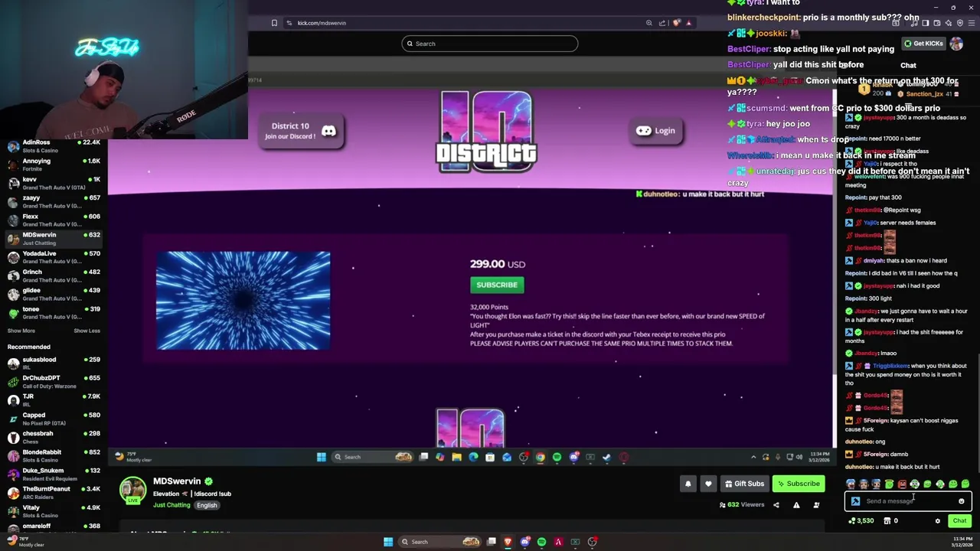The image size is (980, 551).
Task: Toggle stream notifications with the bell button
Action: (x=688, y=484)
